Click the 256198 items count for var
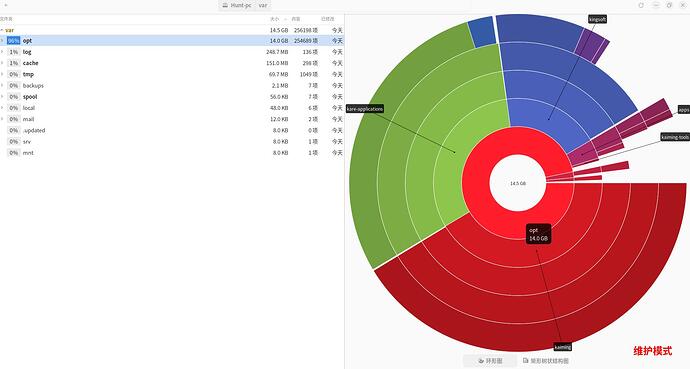The image size is (690, 369). click(306, 30)
